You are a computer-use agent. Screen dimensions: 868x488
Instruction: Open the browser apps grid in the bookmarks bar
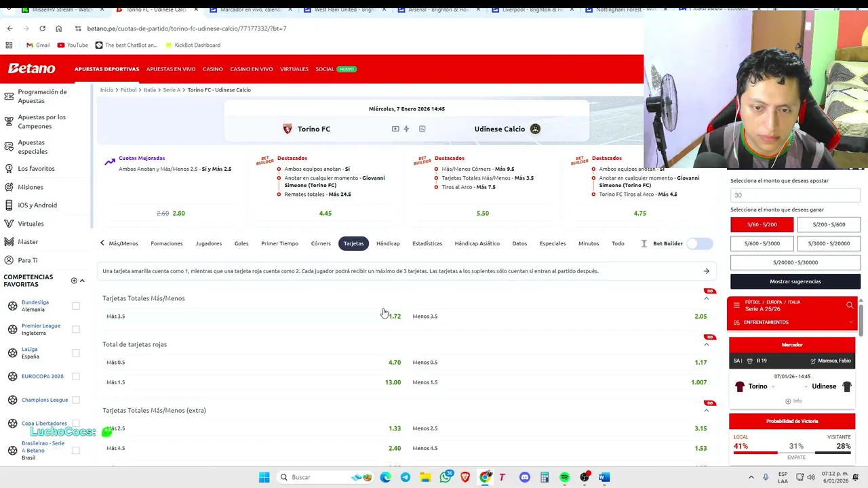(x=9, y=45)
